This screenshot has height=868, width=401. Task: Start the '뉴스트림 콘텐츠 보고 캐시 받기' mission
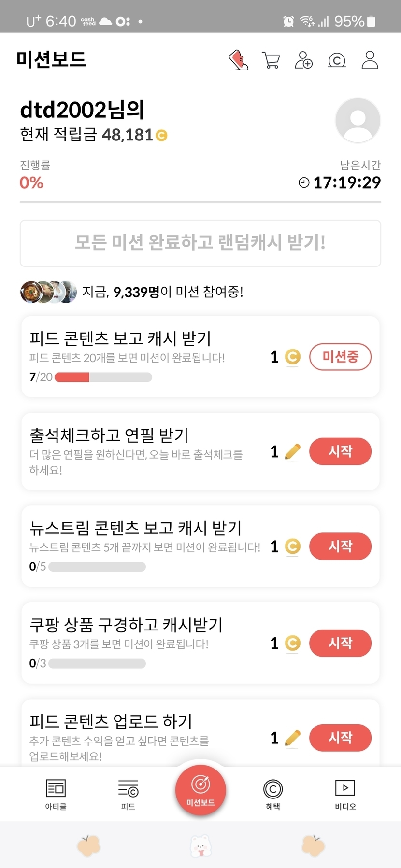[340, 546]
